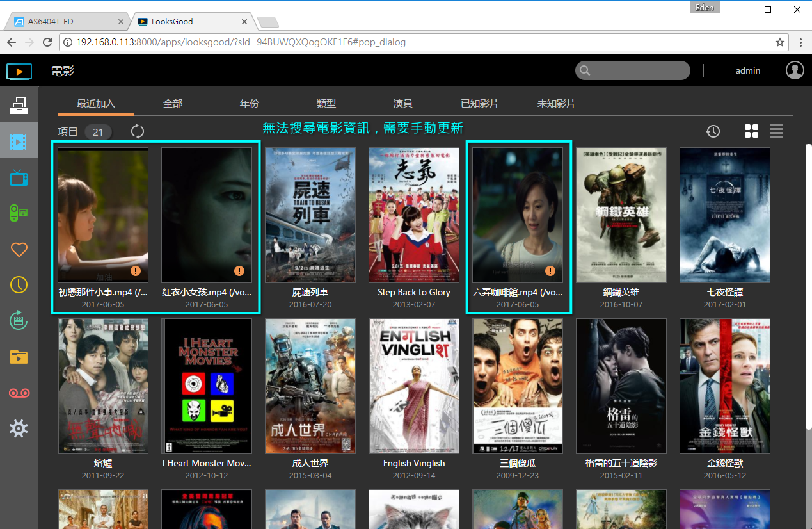The width and height of the screenshot is (812, 529).
Task: Open 熔爐 poster
Action: 103,386
